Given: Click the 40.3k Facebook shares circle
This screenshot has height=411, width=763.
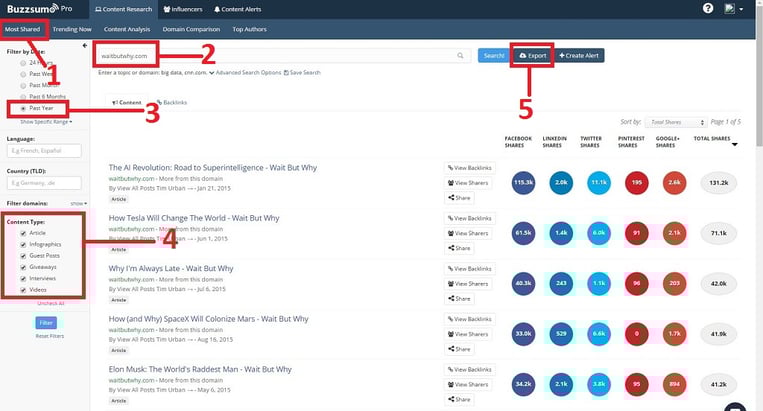Looking at the screenshot, I should tap(523, 284).
